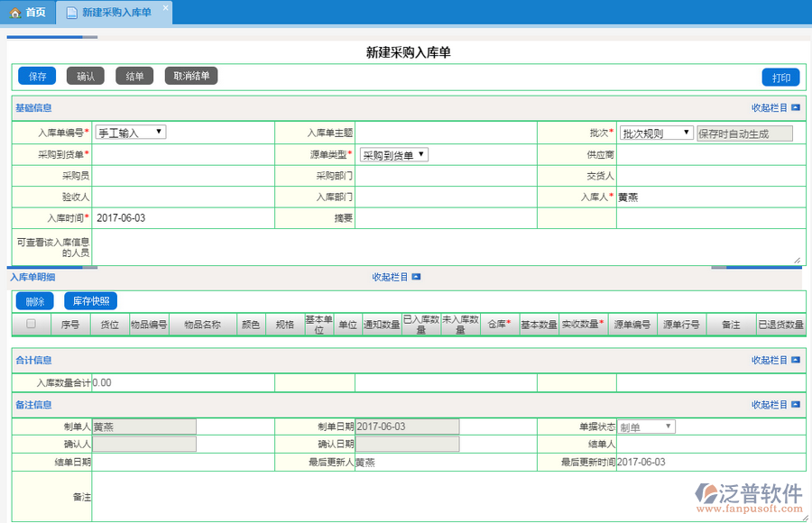Click the document icon on 新建采购入库单 tab
The image size is (812, 523).
[x=71, y=13]
